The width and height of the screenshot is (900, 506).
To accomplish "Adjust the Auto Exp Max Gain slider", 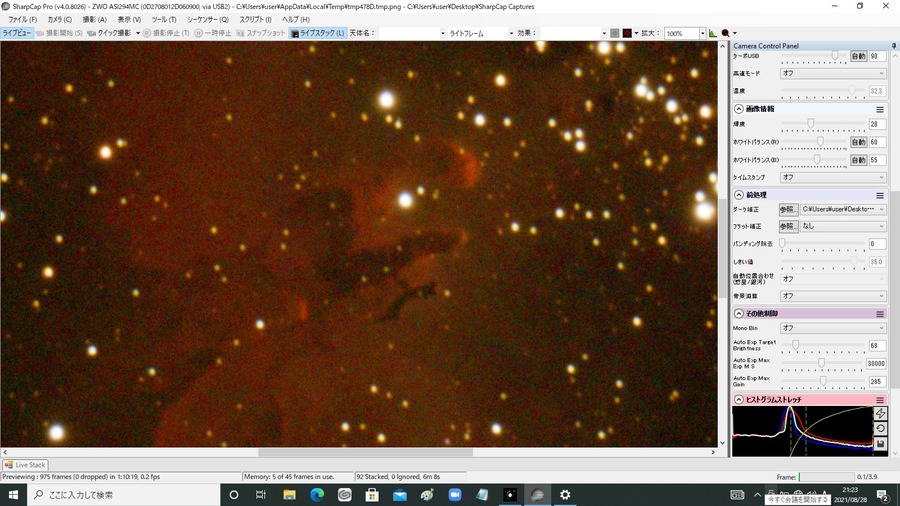I will click(823, 381).
